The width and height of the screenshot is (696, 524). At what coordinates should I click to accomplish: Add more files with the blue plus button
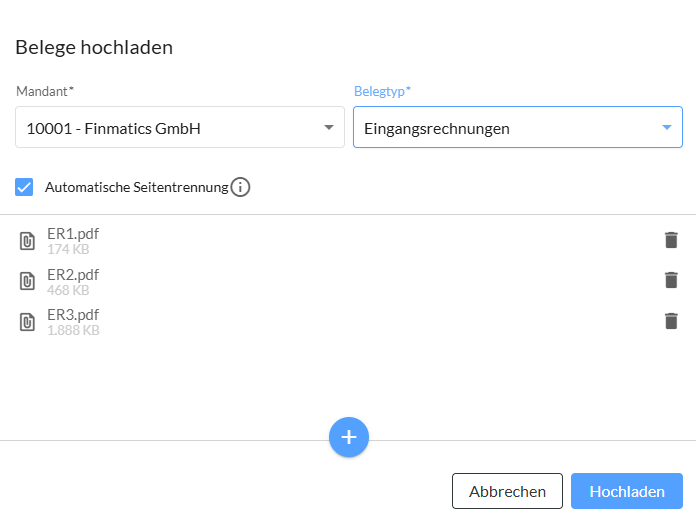coord(349,437)
